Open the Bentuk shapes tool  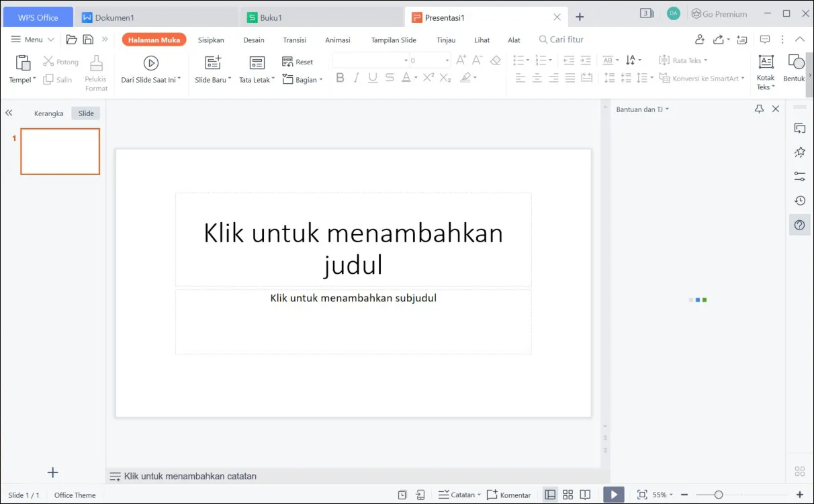tap(795, 67)
